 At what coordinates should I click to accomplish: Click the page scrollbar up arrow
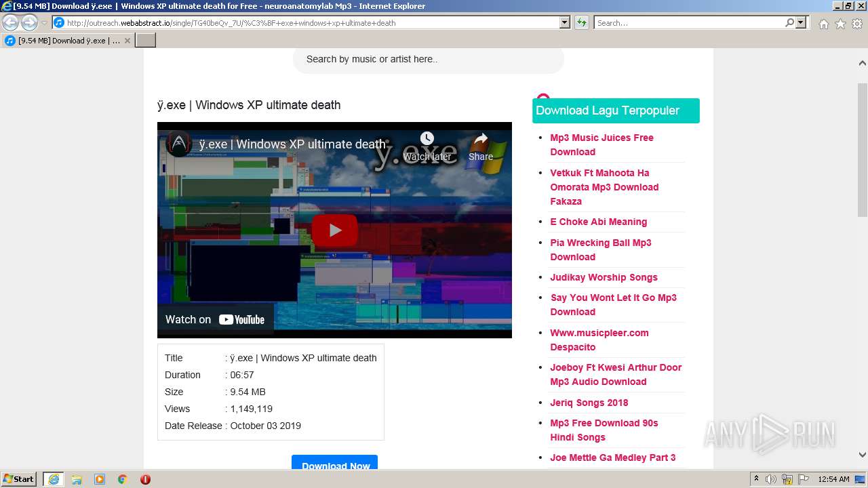(x=862, y=63)
